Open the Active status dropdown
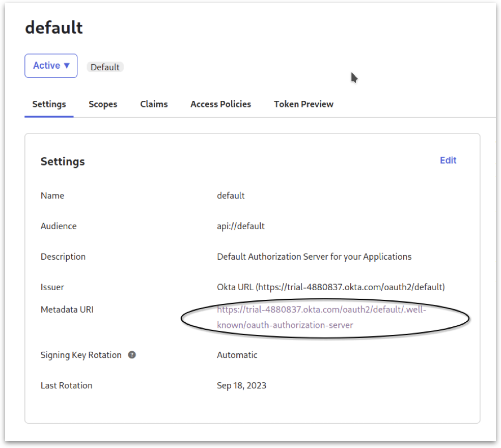This screenshot has height=448, width=501. click(51, 66)
